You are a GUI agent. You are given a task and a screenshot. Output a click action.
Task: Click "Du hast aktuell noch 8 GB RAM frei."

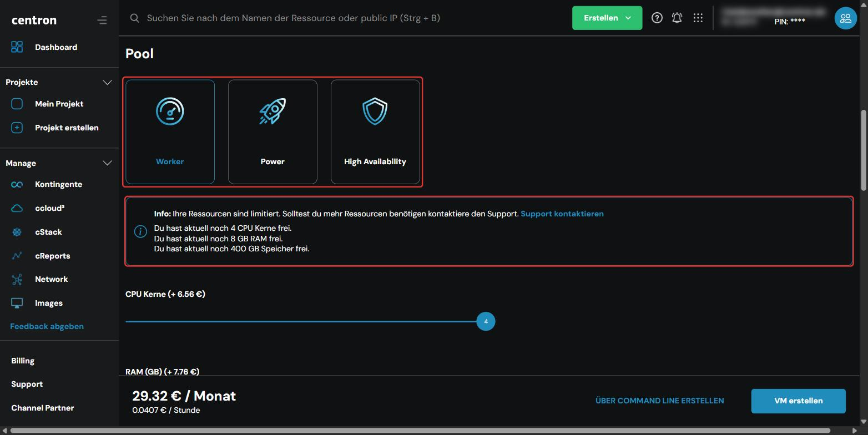tap(219, 239)
